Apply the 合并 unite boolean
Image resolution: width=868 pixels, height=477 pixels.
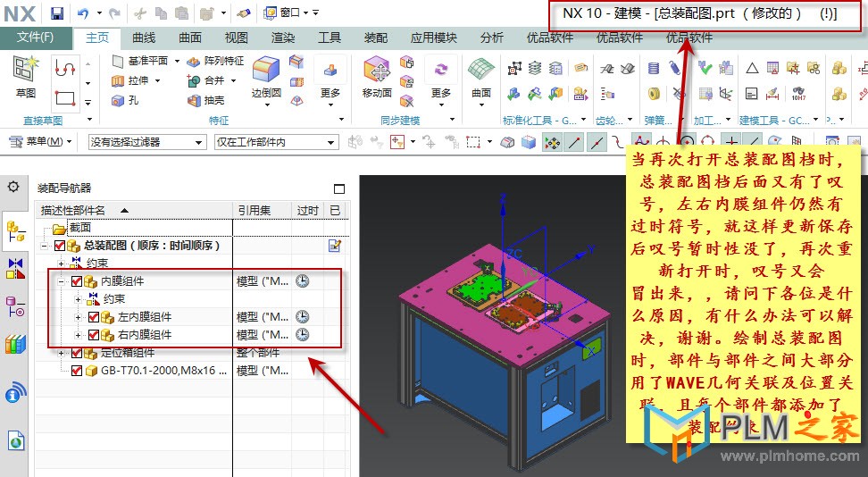coord(206,80)
